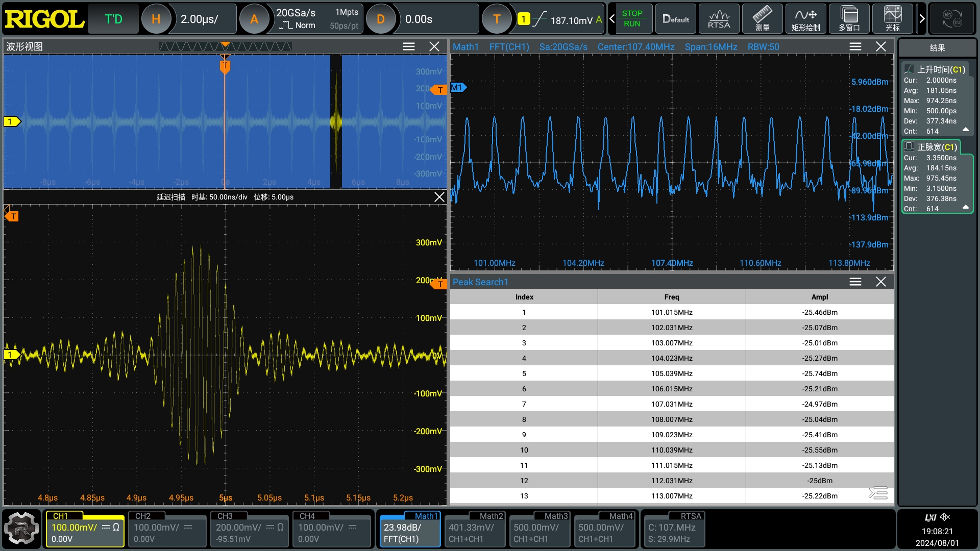Toggle acquisition with the STOP RUN control

tap(633, 19)
